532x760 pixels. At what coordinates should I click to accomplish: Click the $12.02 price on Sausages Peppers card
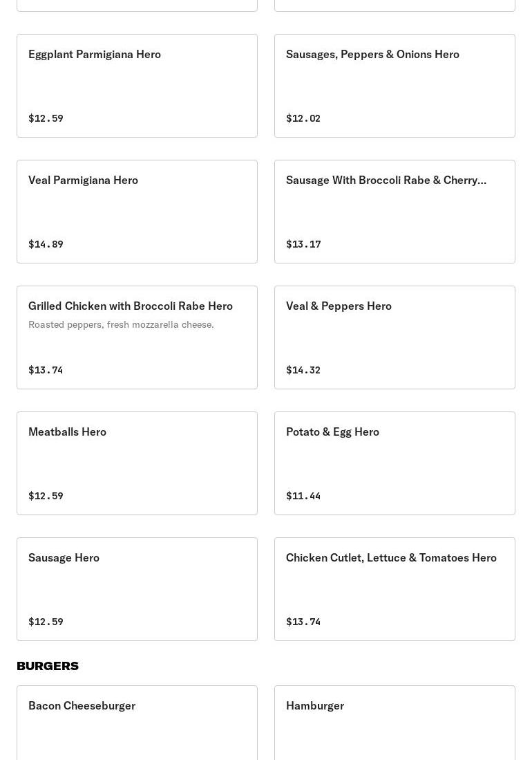(303, 118)
